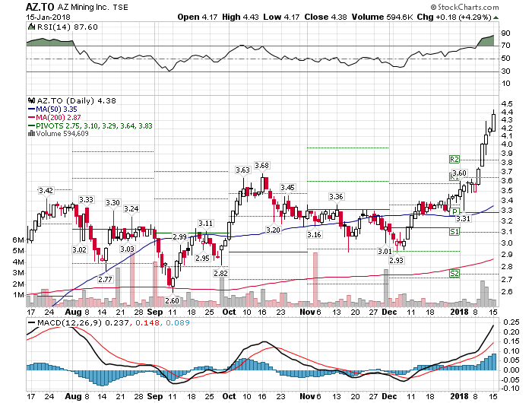The image size is (532, 403).
Task: Click the 4.5 price axis label
Action: (x=508, y=104)
